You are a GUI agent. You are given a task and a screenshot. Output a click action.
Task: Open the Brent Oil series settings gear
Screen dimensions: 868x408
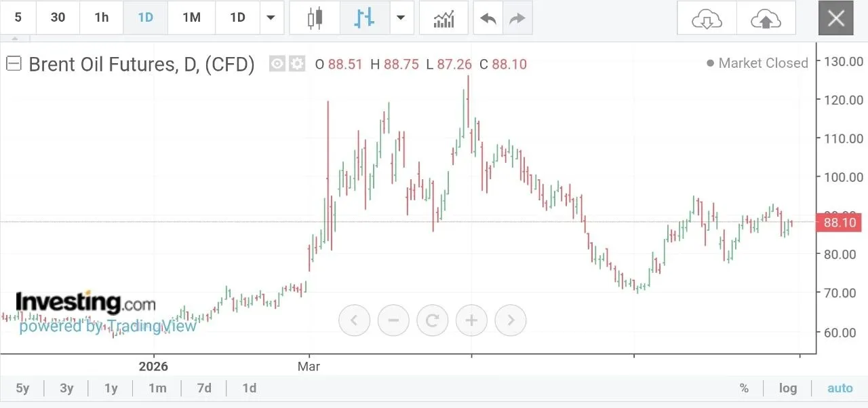tap(297, 64)
